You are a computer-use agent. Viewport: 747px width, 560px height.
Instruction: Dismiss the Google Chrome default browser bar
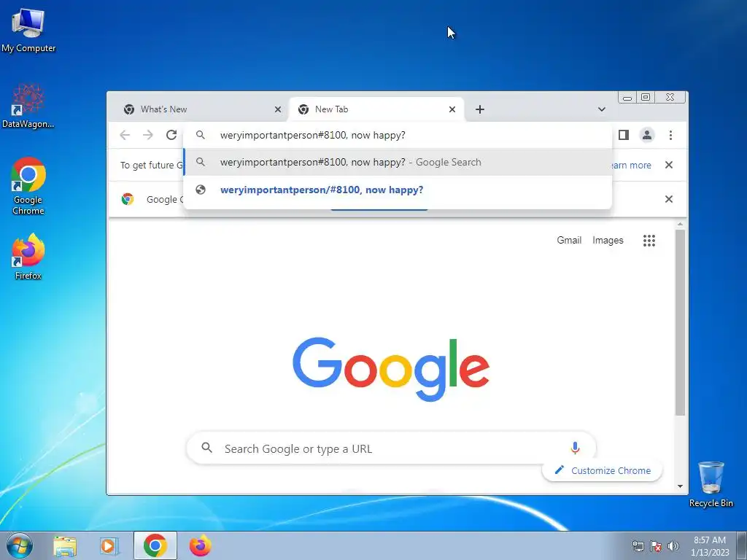(669, 199)
